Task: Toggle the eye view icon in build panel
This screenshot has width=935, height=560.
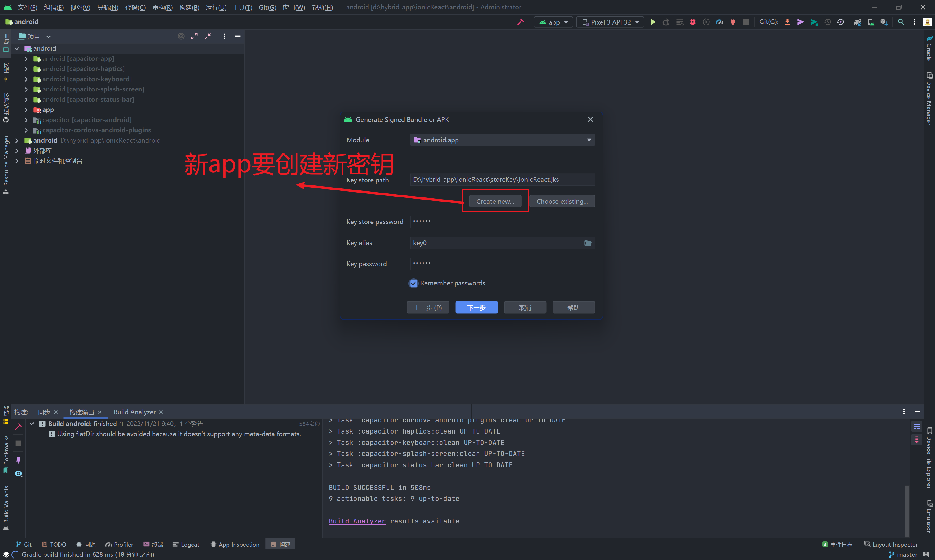Action: pyautogui.click(x=18, y=474)
